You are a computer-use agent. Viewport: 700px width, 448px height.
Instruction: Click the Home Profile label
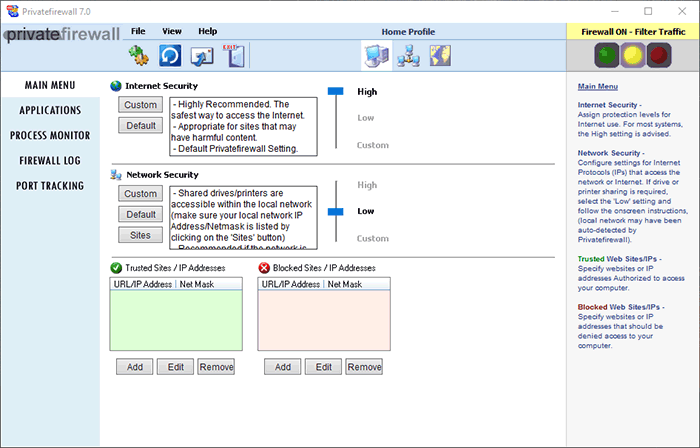pyautogui.click(x=408, y=32)
